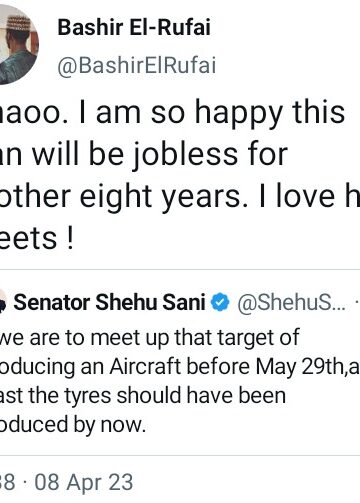The width and height of the screenshot is (360, 503).
Task: Open Senator Shehu Sani's quoted profile name
Action: click(x=109, y=302)
